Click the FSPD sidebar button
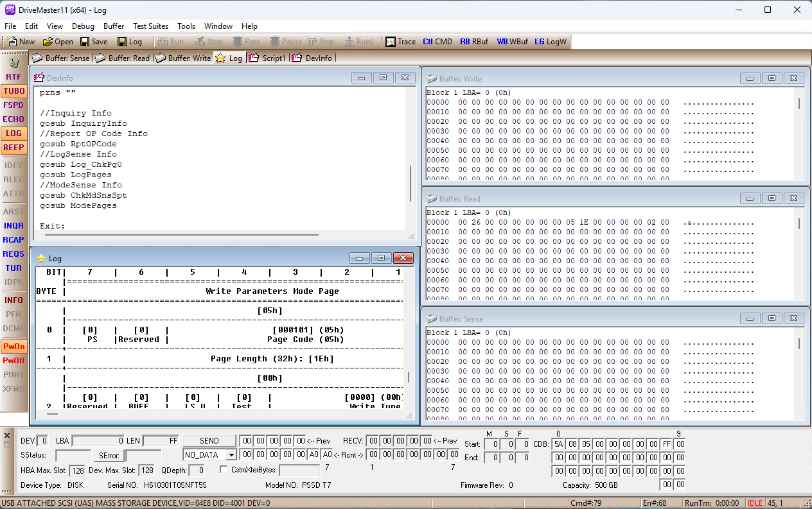The image size is (812, 509). coord(13,105)
